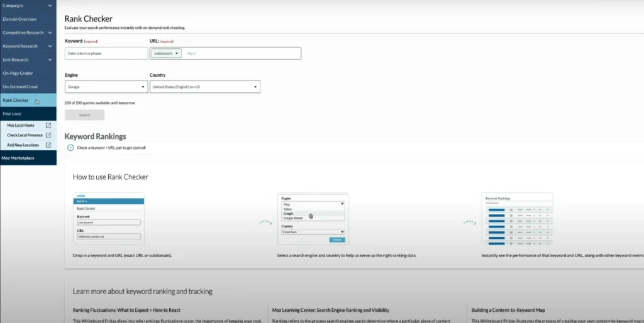Open Moz Marketplace in sidebar
The width and height of the screenshot is (644, 323).
28,158
